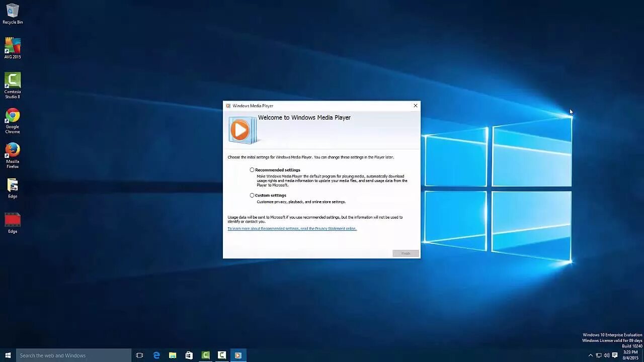
Task: Select the Camtasia Studio 8 desktop shortcut
Action: [13, 85]
